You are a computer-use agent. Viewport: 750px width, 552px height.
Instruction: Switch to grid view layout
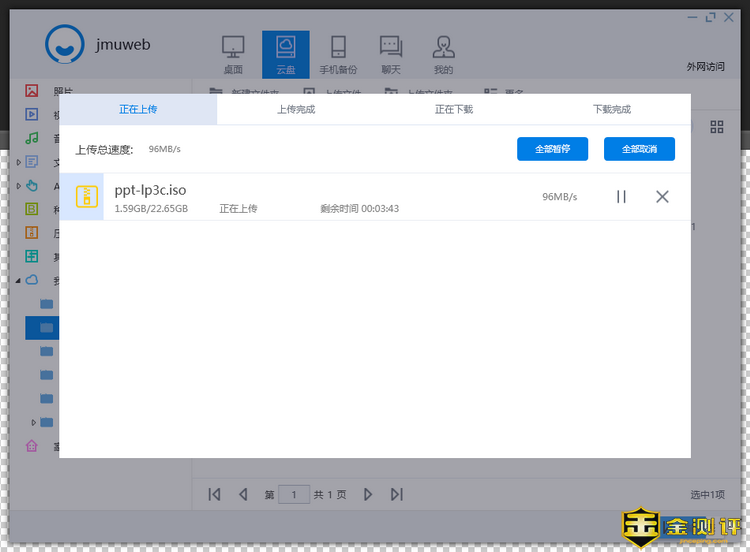[716, 127]
